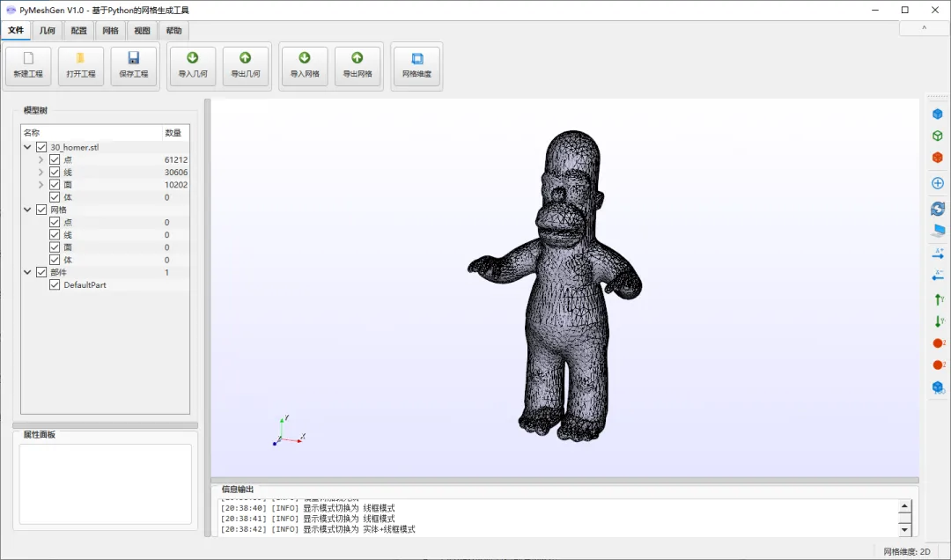Screen dimensions: 951x560
Task: Export the mesh with 导出网格
Action: click(358, 66)
